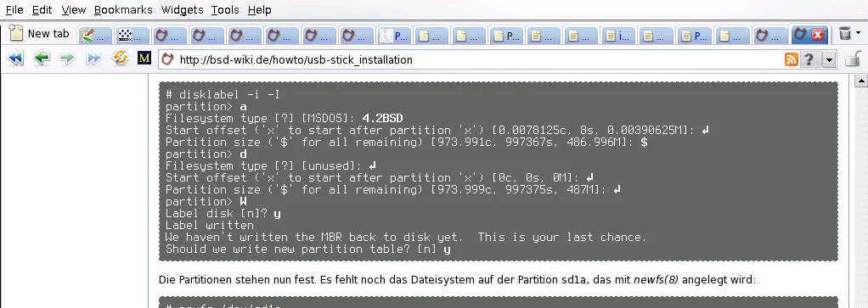Open the Bookmarks menu
Viewport: 868px width, 308px height.
[x=123, y=10]
